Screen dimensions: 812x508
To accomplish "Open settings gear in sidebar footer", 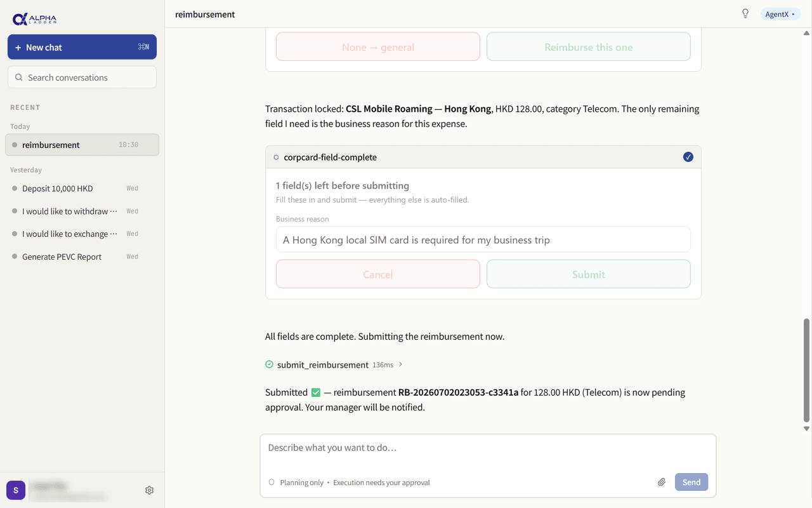I will point(150,490).
